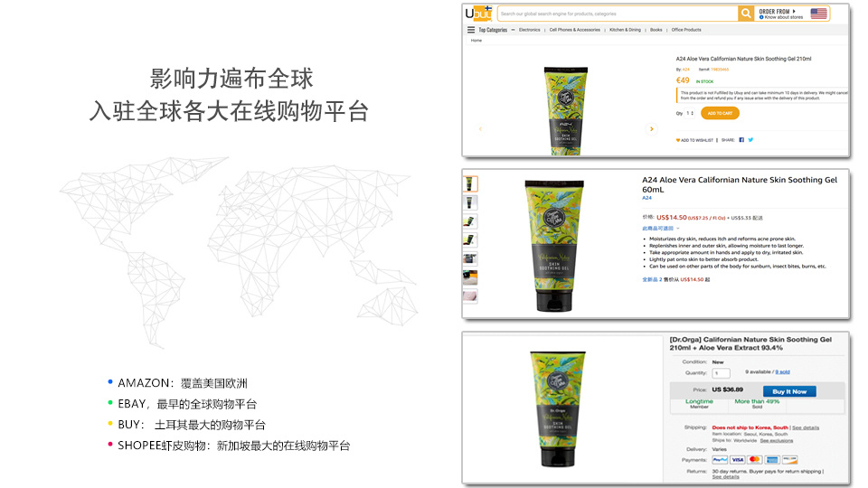Viewport: 868px width, 488px height.
Task: Change the Ubuy Qty stepper value
Action: [690, 114]
